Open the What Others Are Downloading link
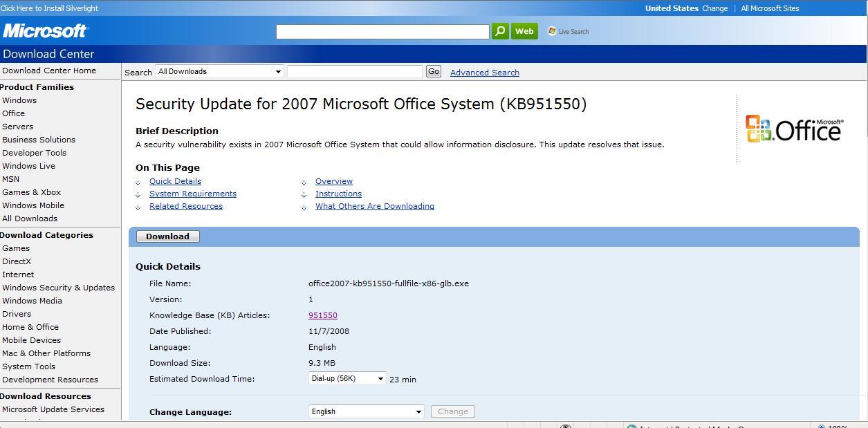Viewport: 868px width, 428px height. pyautogui.click(x=375, y=206)
